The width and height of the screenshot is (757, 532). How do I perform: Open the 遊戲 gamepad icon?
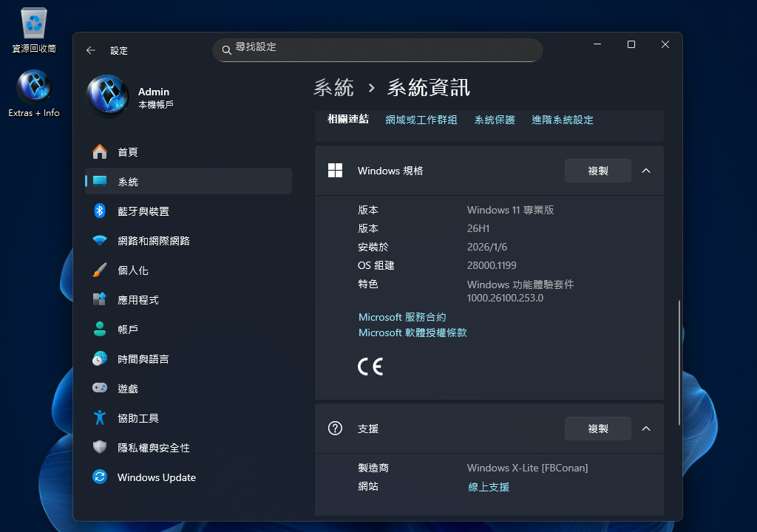point(100,388)
